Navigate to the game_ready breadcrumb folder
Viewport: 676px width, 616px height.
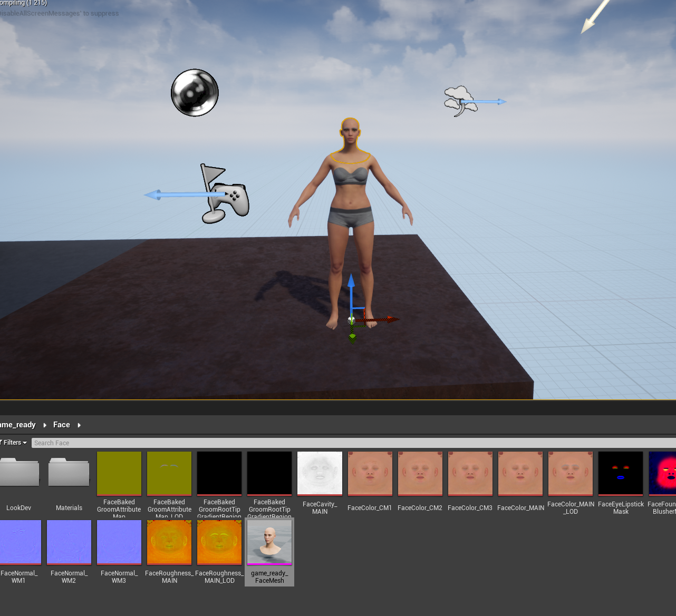pos(18,425)
